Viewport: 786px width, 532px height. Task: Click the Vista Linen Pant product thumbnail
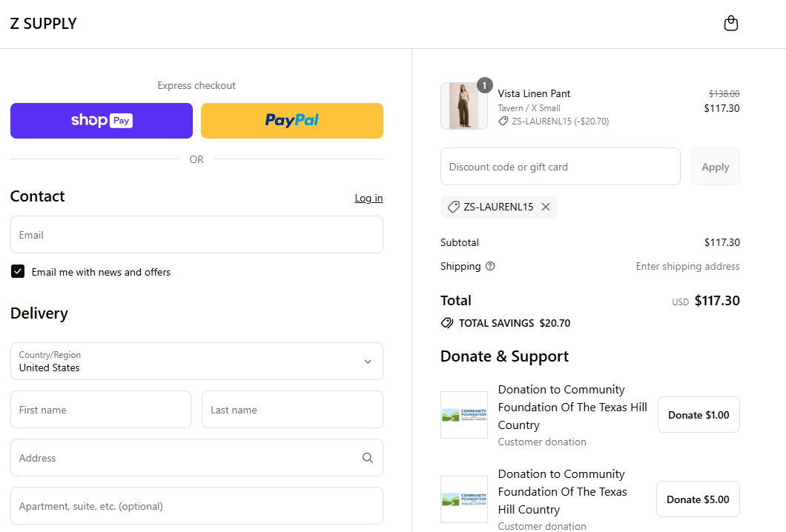[463, 106]
